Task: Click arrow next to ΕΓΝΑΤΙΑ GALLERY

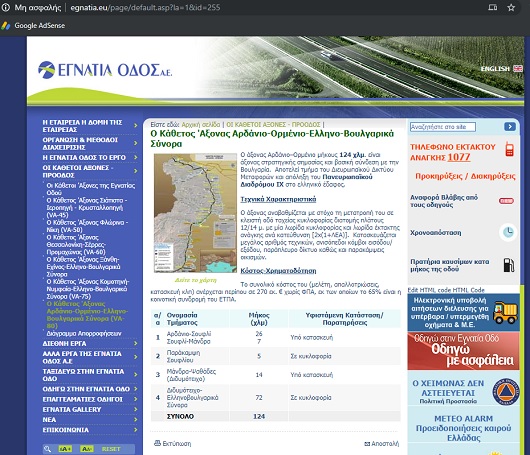Action: (x=136, y=409)
